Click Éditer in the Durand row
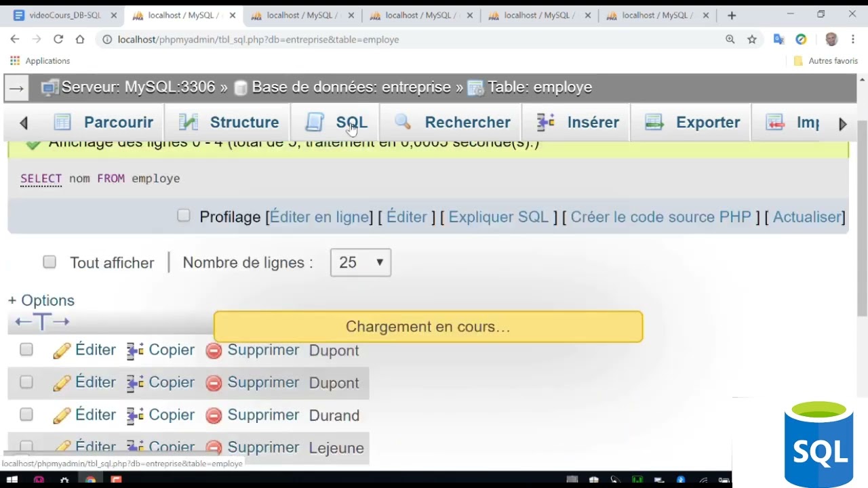 click(x=95, y=415)
